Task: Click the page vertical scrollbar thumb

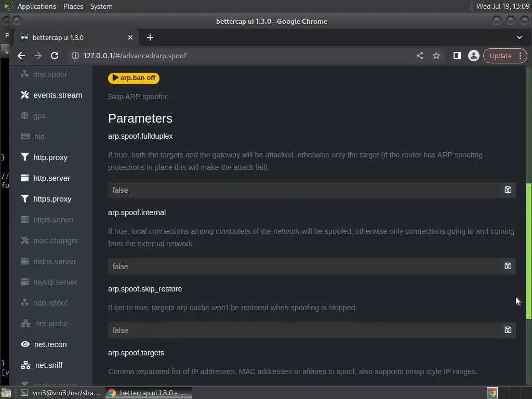Action: click(528, 251)
